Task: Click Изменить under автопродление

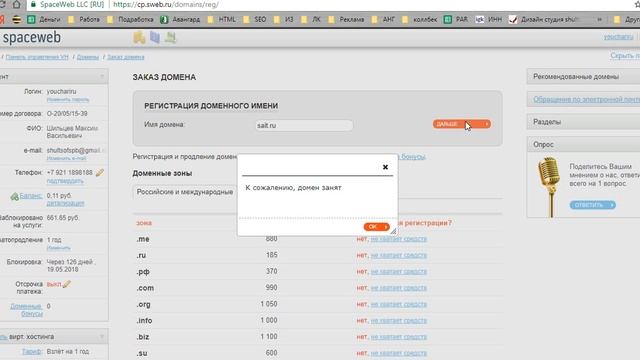Action: click(58, 248)
